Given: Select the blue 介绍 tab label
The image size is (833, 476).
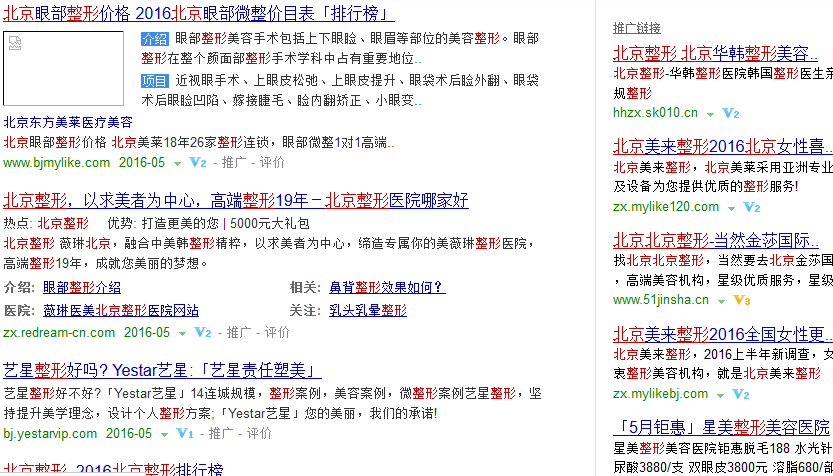Looking at the screenshot, I should tap(155, 39).
